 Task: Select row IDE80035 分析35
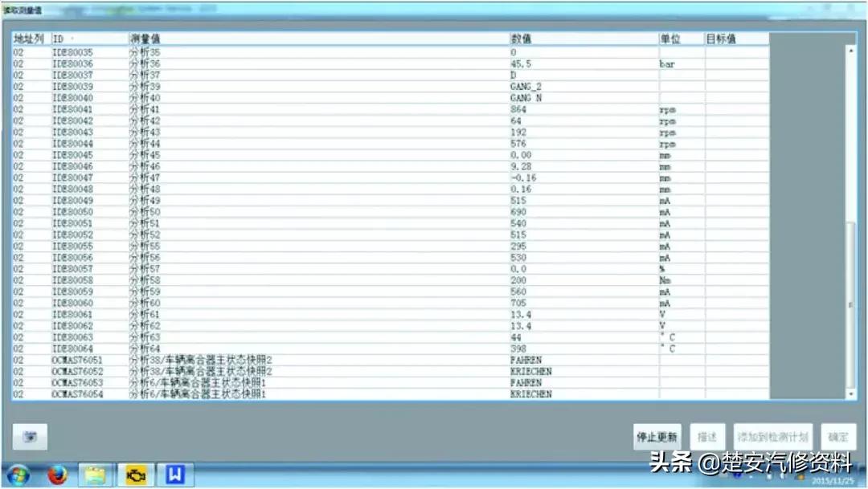point(391,52)
